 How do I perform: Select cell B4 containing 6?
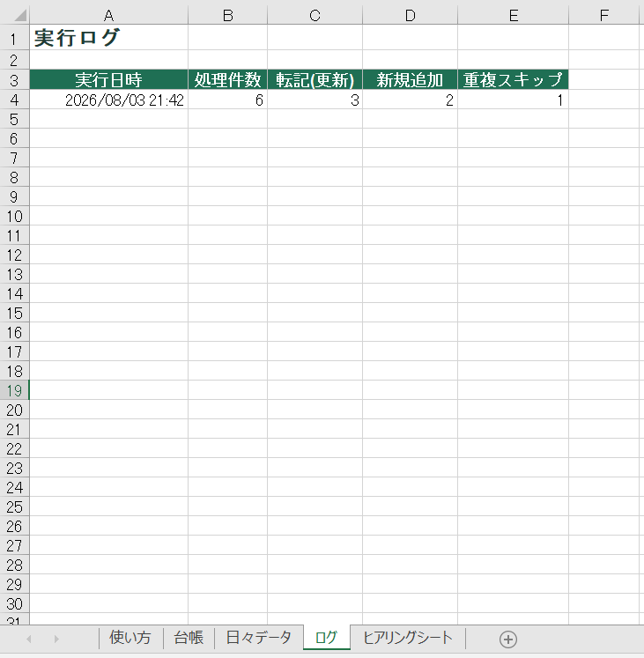(x=227, y=100)
